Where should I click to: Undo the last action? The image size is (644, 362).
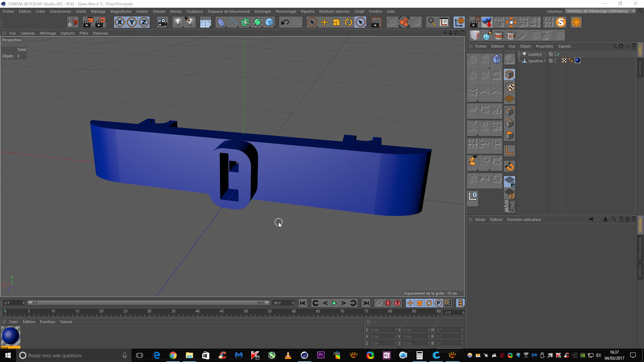click(x=285, y=22)
